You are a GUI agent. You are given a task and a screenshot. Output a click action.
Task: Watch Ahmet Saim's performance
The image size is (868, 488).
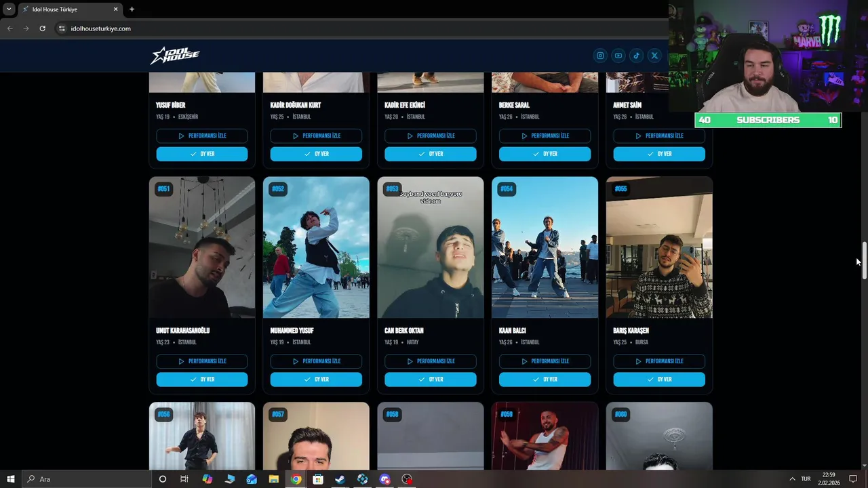point(659,136)
